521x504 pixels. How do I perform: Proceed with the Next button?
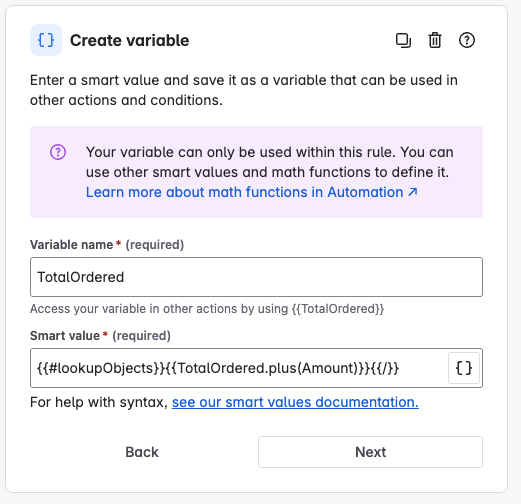pos(370,452)
